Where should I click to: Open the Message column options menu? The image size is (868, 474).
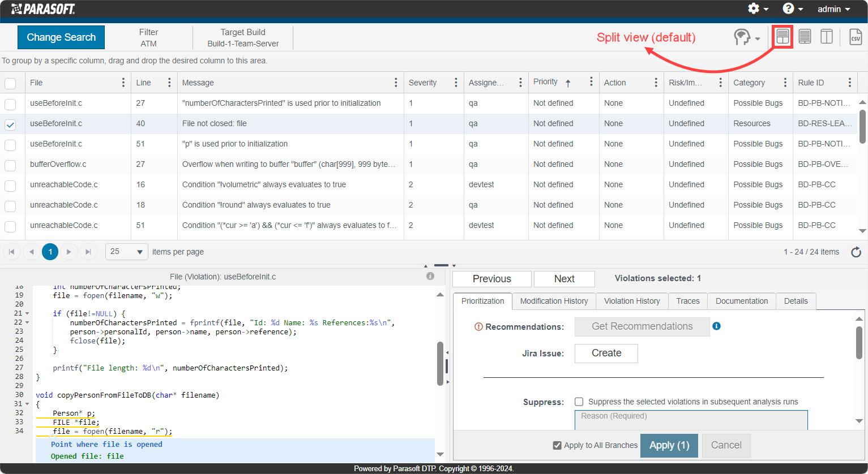point(396,83)
